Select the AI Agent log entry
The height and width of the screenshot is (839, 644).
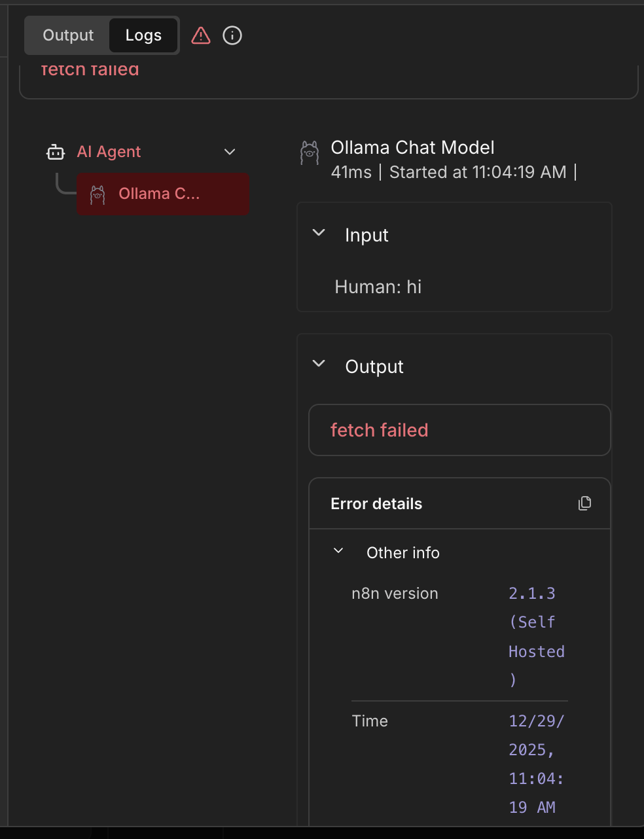click(x=109, y=152)
